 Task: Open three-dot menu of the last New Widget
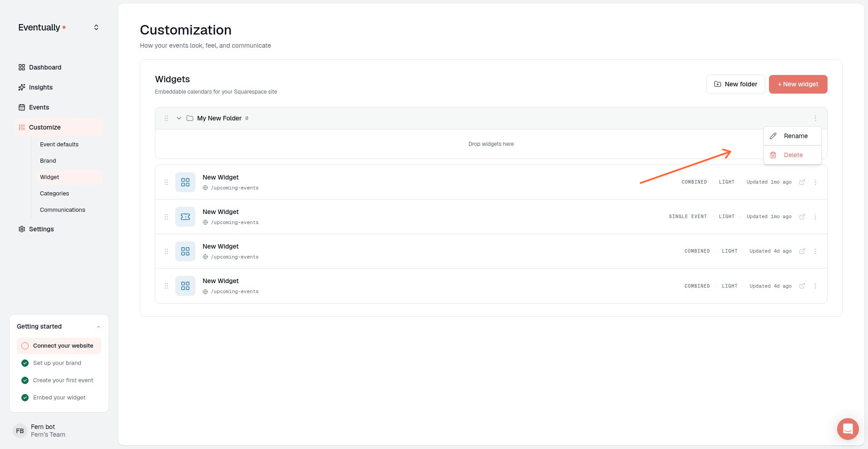[815, 286]
